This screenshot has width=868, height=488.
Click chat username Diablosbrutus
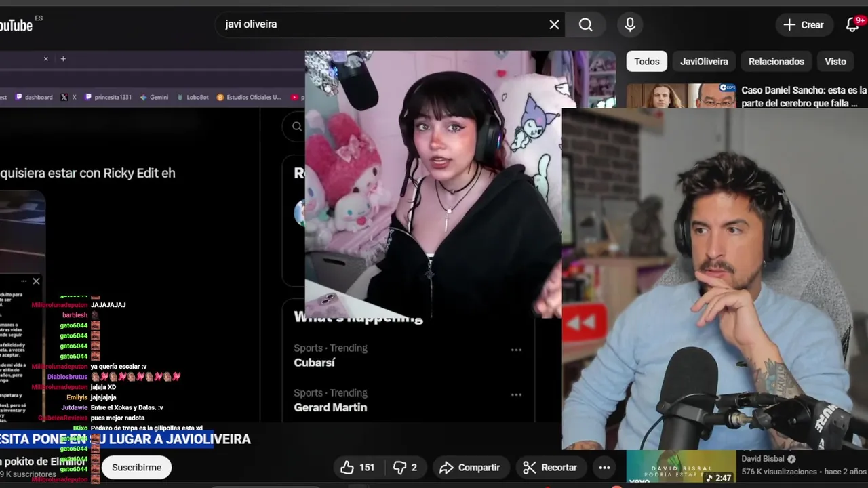(x=67, y=377)
